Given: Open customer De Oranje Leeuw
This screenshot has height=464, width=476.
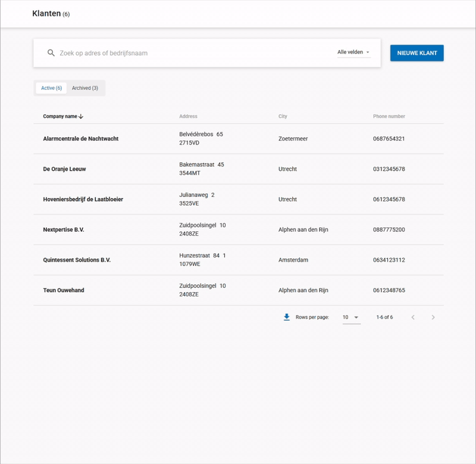Looking at the screenshot, I should click(64, 169).
